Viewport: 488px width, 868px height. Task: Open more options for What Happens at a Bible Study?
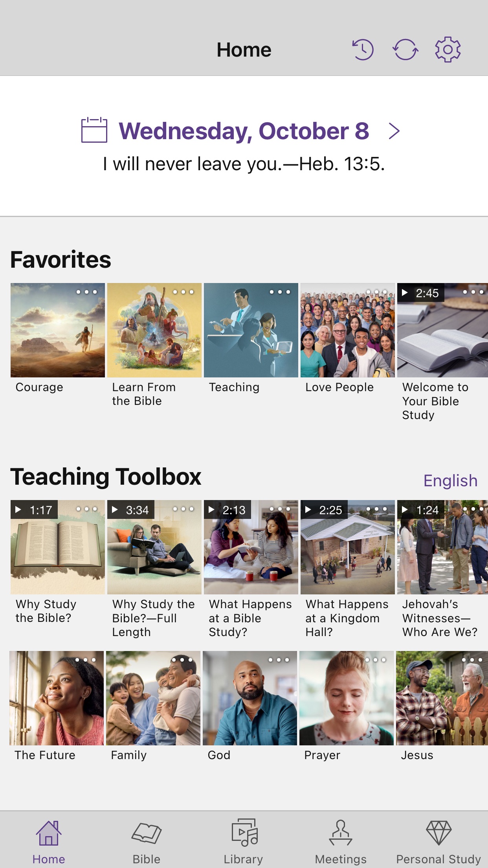pos(280,509)
